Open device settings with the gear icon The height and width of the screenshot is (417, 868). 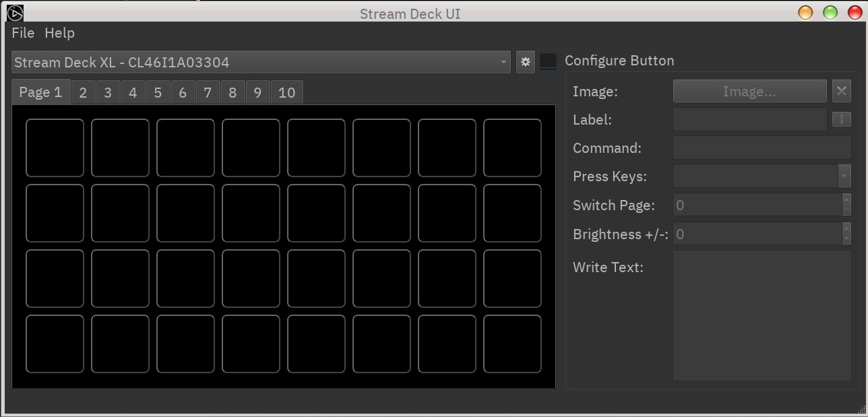click(526, 62)
